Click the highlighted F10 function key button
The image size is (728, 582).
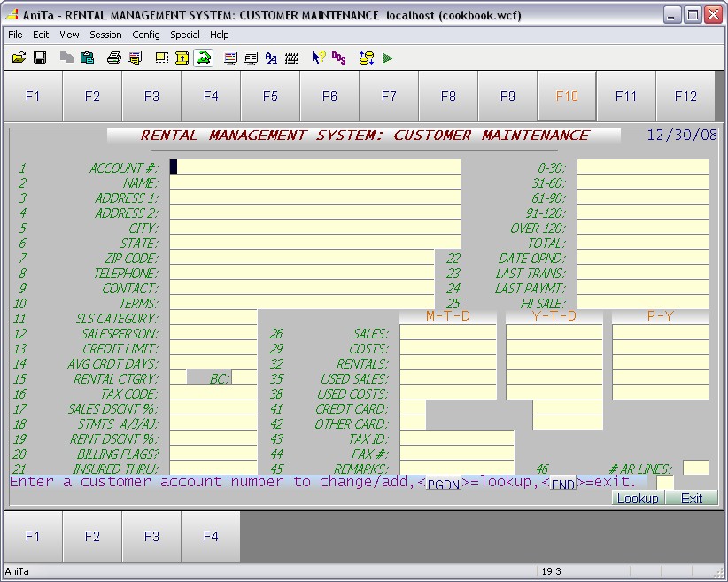[567, 97]
